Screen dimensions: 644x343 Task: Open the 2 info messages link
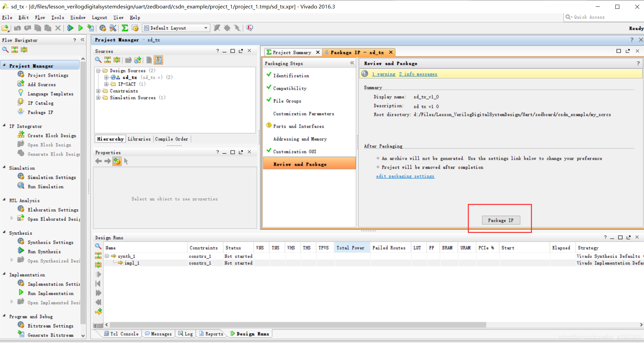pos(418,74)
